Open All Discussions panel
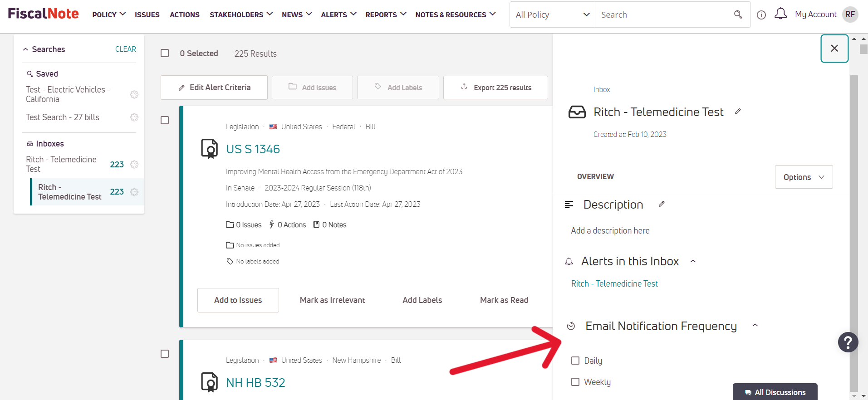The width and height of the screenshot is (868, 400). point(775,392)
